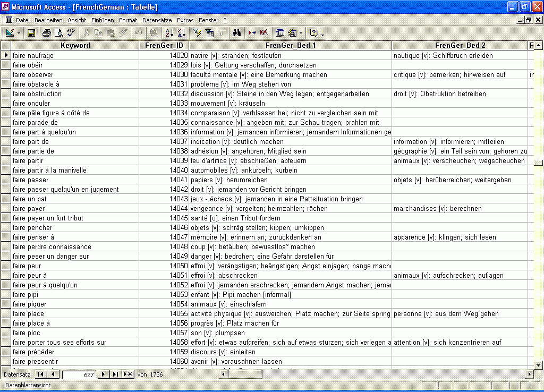This screenshot has width=544, height=392.
Task: Open Filter by Form icon
Action: [x=209, y=33]
